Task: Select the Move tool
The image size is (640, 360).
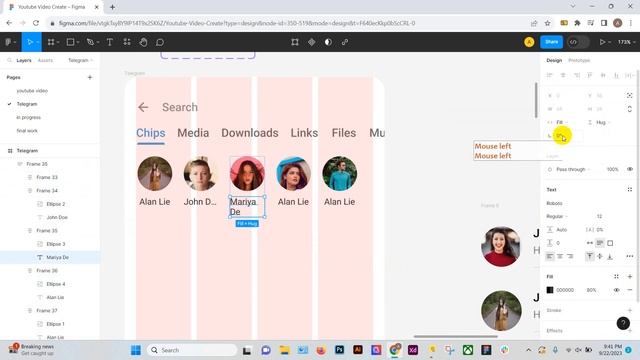Action: pyautogui.click(x=29, y=42)
